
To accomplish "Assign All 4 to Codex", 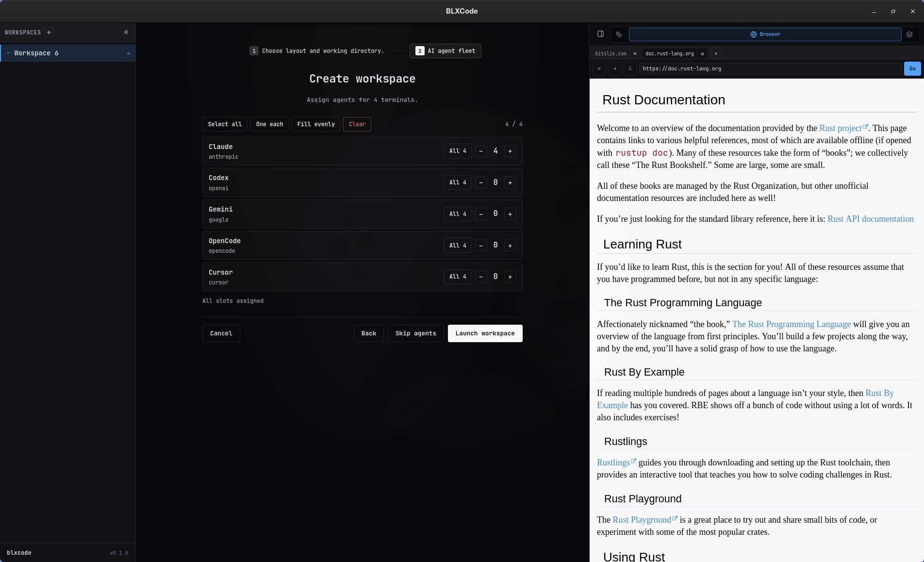I will [x=458, y=183].
